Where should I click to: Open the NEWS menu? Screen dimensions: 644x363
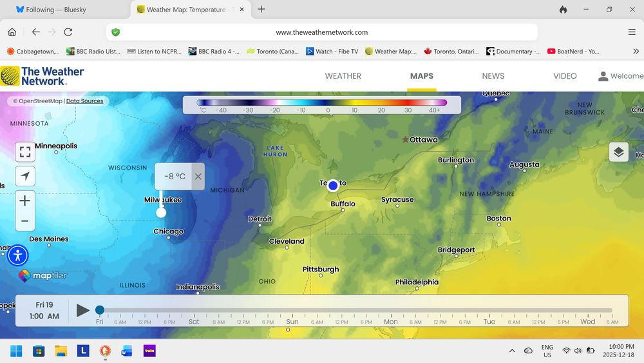click(x=493, y=76)
